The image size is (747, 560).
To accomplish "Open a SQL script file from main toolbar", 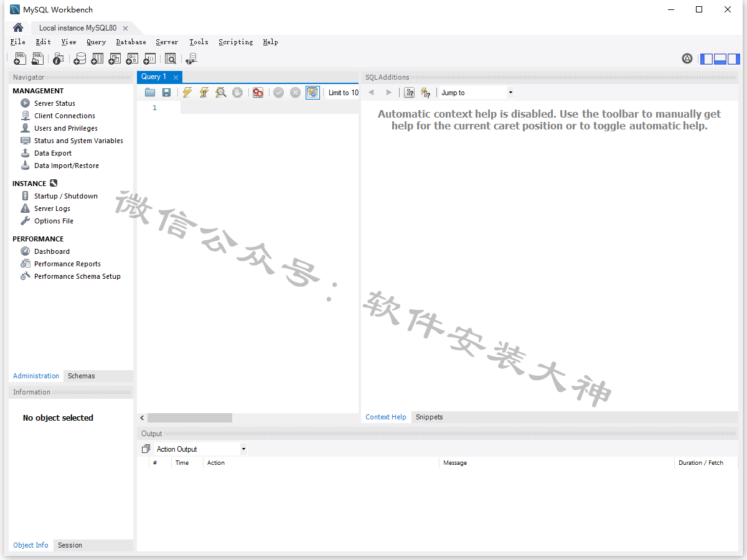I will click(37, 58).
